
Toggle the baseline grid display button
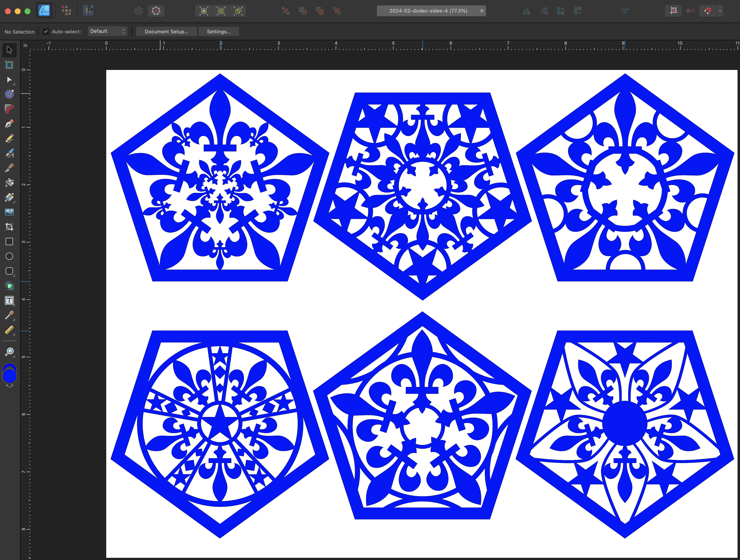pyautogui.click(x=674, y=11)
